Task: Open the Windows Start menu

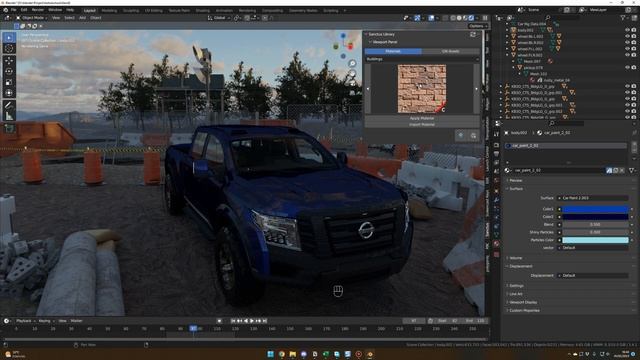Action: coord(270,354)
